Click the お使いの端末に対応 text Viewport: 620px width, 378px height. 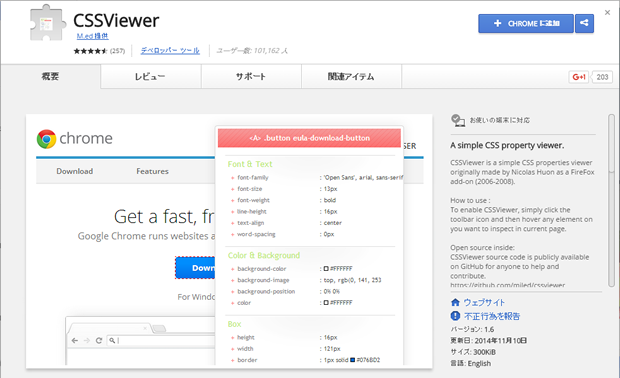pyautogui.click(x=500, y=120)
